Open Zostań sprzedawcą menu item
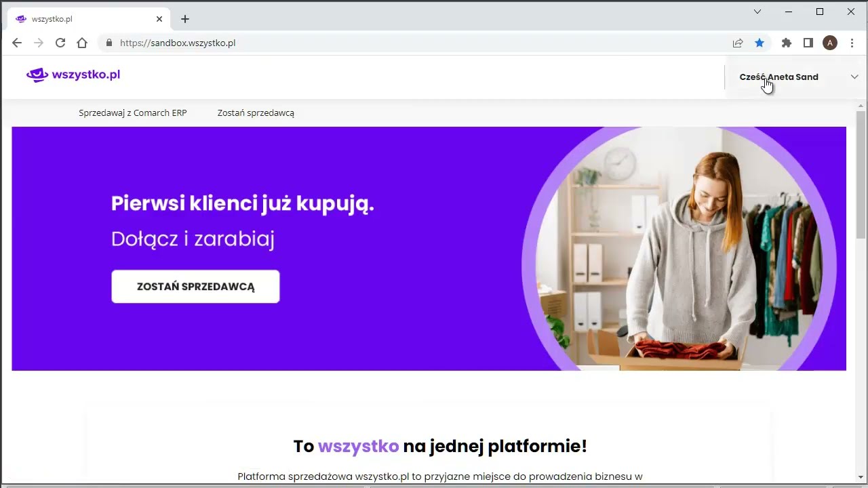Viewport: 868px width, 488px height. coord(256,113)
